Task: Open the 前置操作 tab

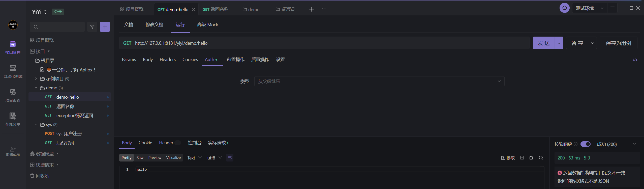Action: point(235,60)
